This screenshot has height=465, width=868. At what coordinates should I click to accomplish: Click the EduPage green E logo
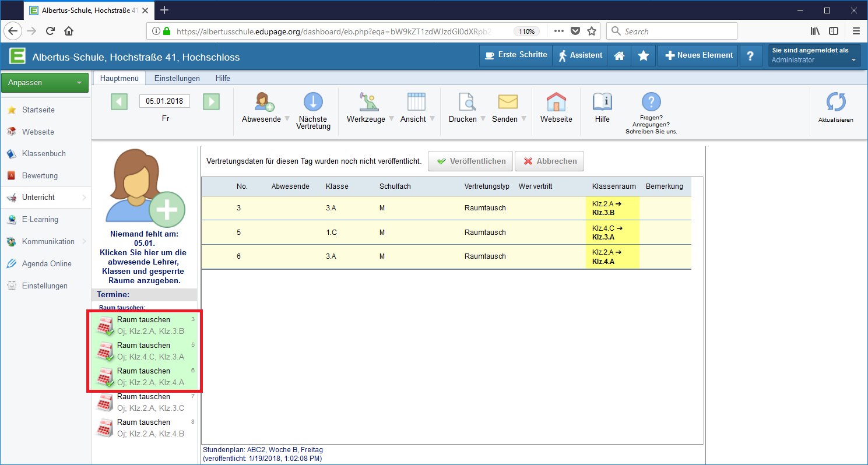pyautogui.click(x=17, y=57)
